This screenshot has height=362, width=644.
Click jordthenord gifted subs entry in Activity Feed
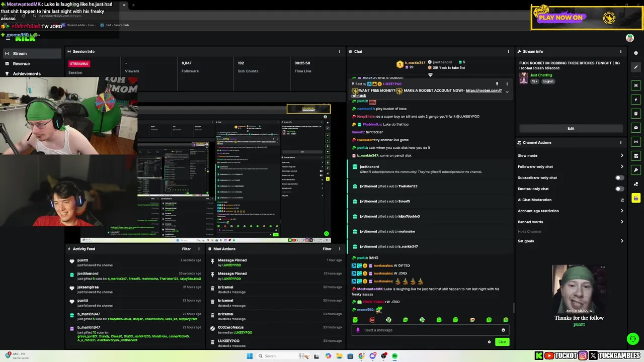[x=136, y=276]
